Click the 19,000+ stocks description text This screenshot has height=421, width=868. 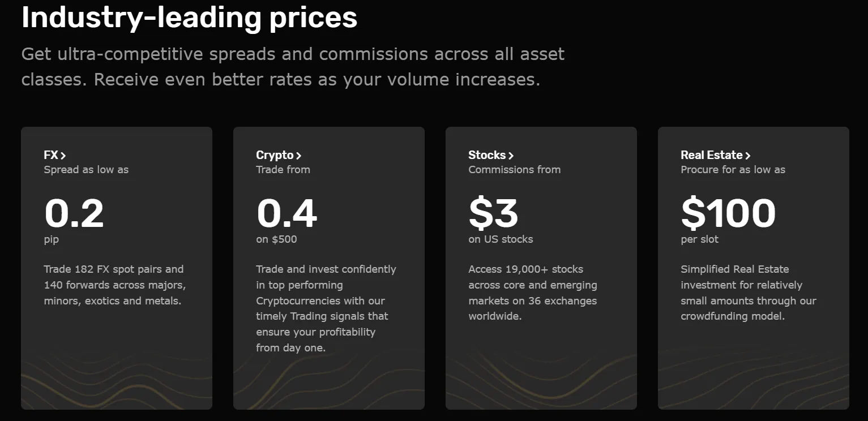click(x=532, y=293)
